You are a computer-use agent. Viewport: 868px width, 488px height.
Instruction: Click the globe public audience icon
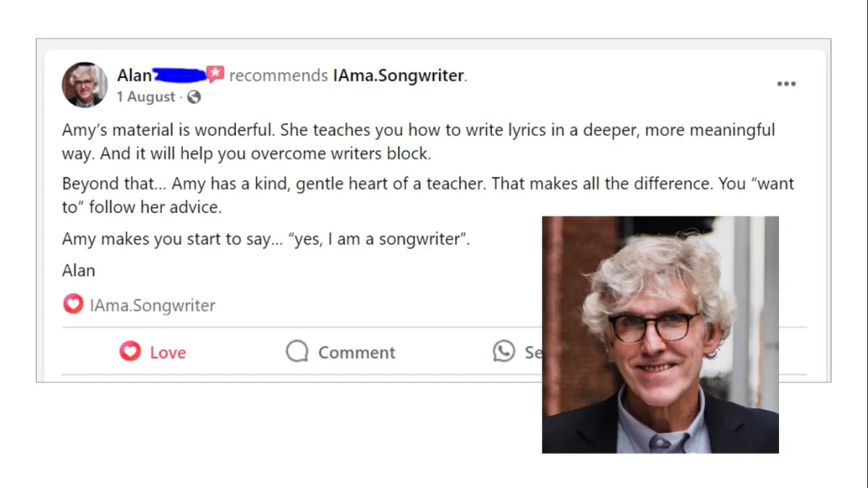(194, 97)
